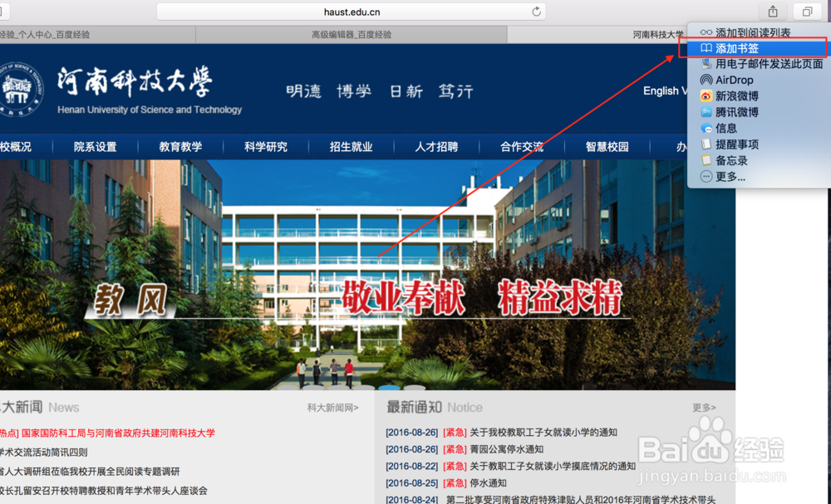The image size is (831, 504).
Task: Switch to 高级编辑器_百度经验 tab
Action: point(352,34)
